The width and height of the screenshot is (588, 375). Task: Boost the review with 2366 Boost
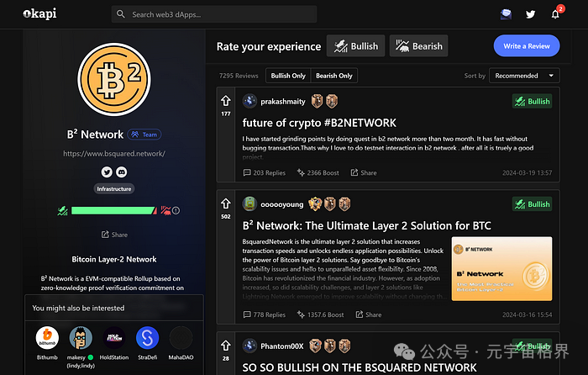click(x=318, y=172)
